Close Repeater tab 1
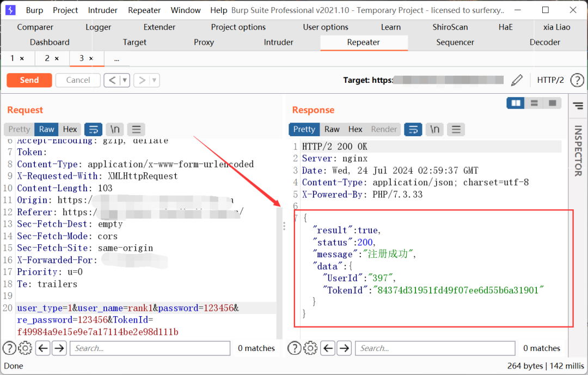 (22, 58)
